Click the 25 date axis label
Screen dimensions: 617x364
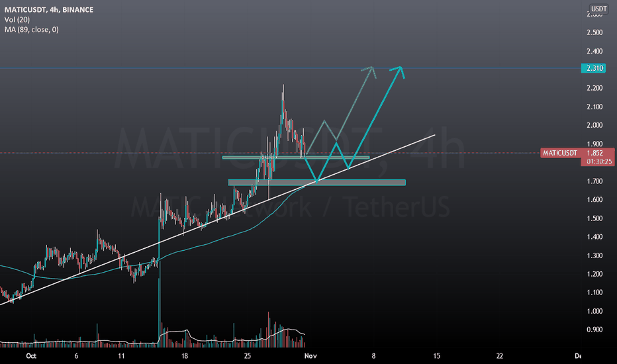(247, 356)
